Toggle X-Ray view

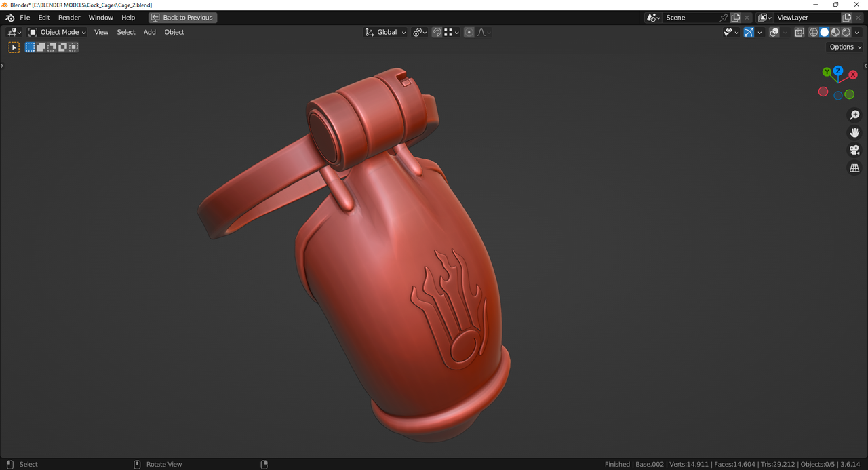pos(800,32)
